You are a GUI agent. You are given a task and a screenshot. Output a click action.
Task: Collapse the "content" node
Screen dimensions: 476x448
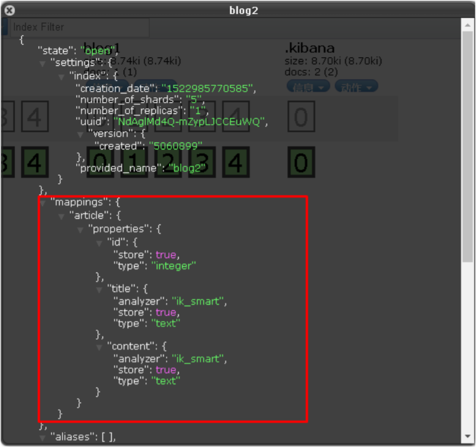(x=99, y=347)
